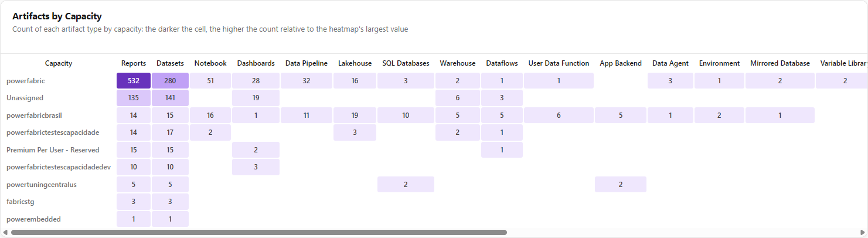Click the 28 Dashboards cell
Image resolution: width=868 pixels, height=238 pixels.
coord(256,81)
